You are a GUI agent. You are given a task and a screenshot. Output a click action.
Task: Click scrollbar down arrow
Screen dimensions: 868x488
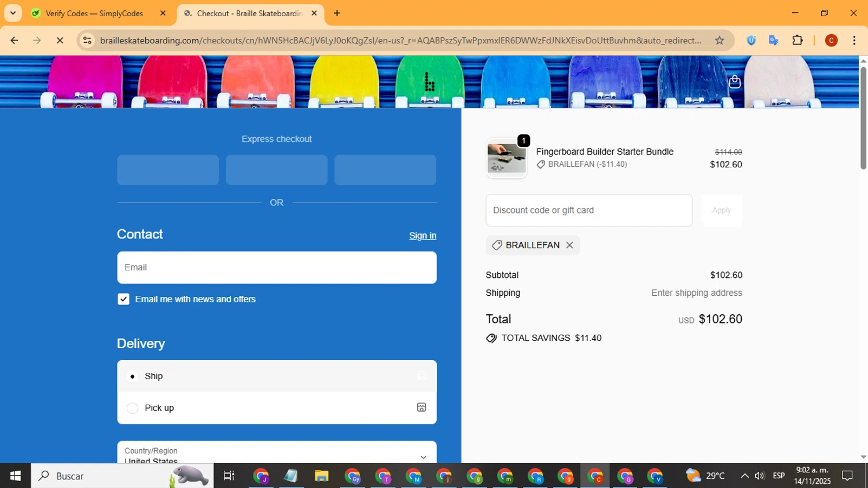pos(863,457)
